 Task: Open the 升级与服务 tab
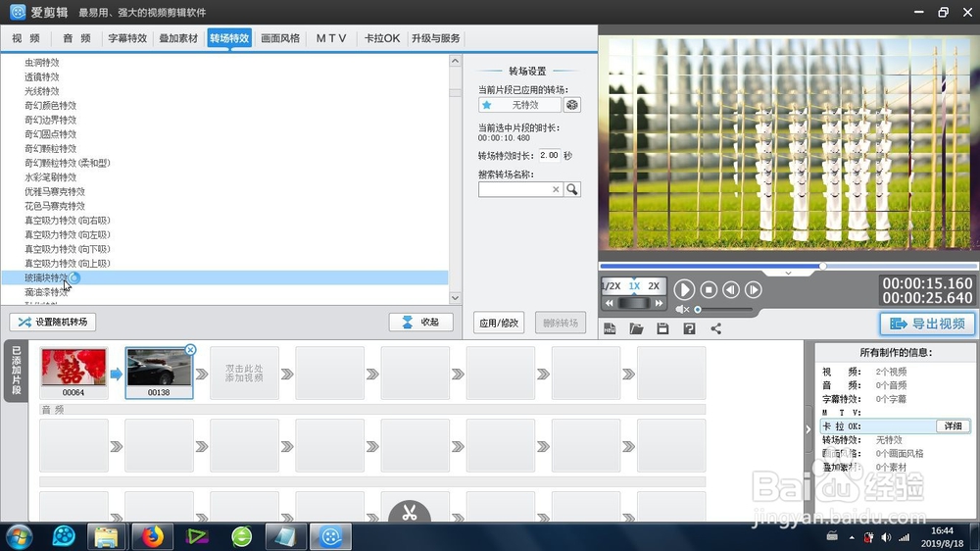point(436,38)
